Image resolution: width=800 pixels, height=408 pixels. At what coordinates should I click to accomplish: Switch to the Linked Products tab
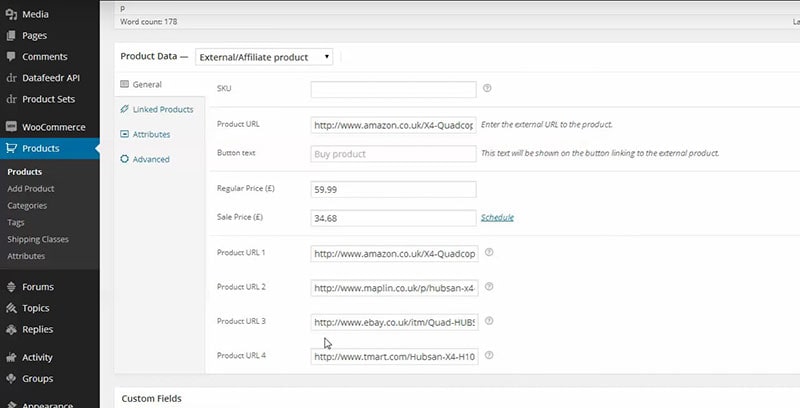tap(161, 109)
